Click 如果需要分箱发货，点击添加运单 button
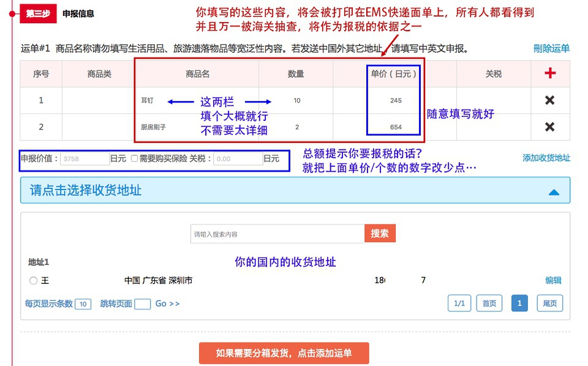The height and width of the screenshot is (366, 588). 284,353
